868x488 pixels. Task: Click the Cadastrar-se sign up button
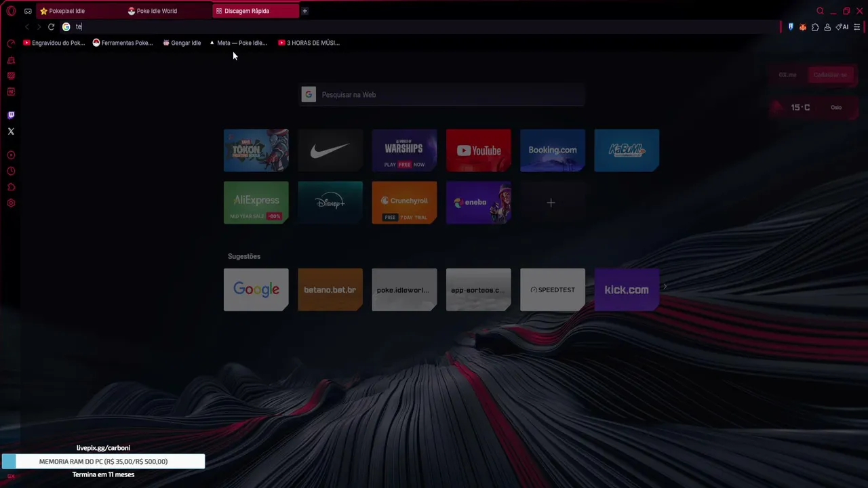click(830, 75)
